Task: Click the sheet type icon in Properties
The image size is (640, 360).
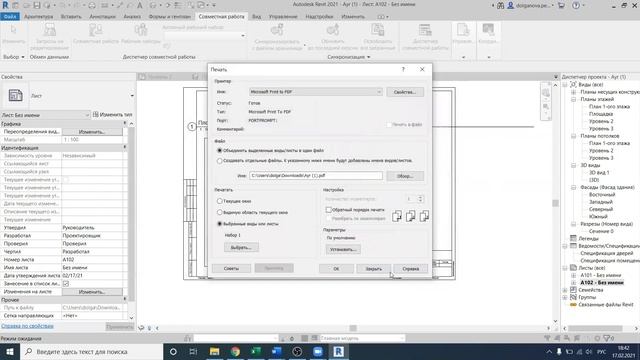Action: [x=16, y=96]
